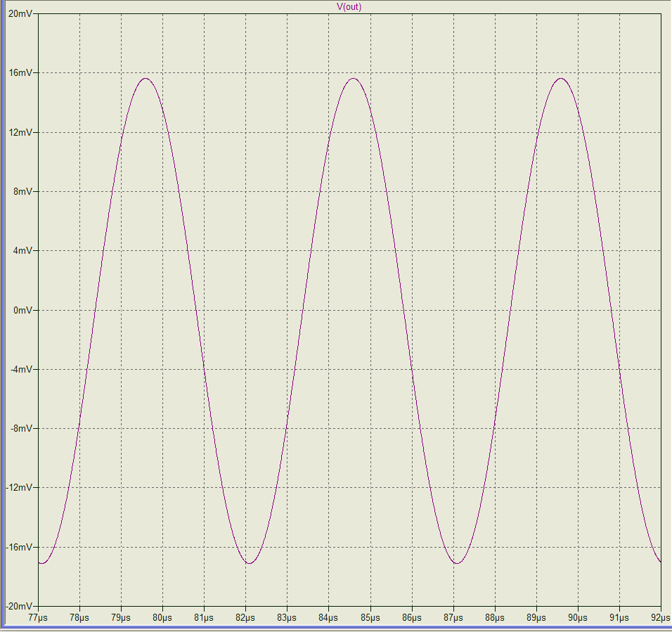Click the 90µs time axis label
Screen dimensions: 672x632
click(x=578, y=618)
